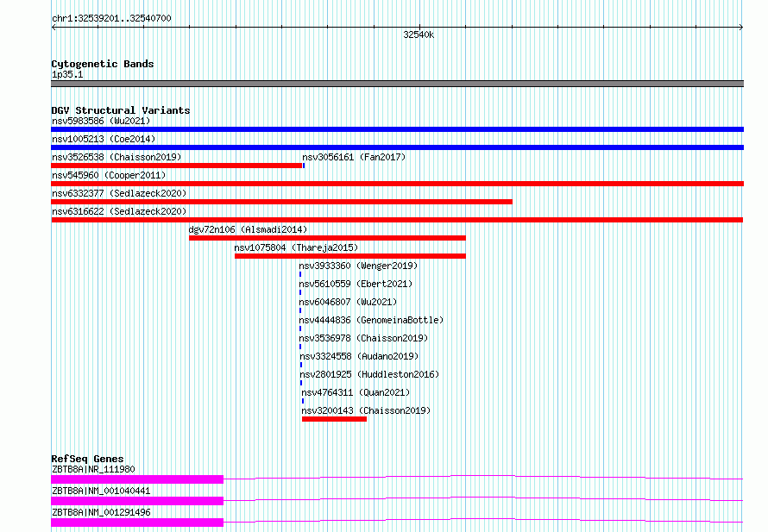Select the 1p35.1 band label
768x532 pixels.
67,74
